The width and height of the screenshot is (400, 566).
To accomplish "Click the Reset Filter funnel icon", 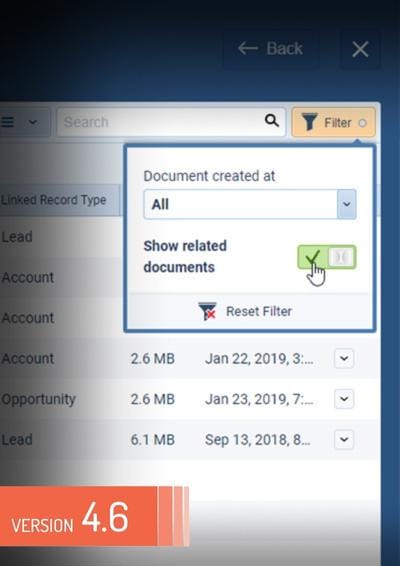I will point(207,311).
